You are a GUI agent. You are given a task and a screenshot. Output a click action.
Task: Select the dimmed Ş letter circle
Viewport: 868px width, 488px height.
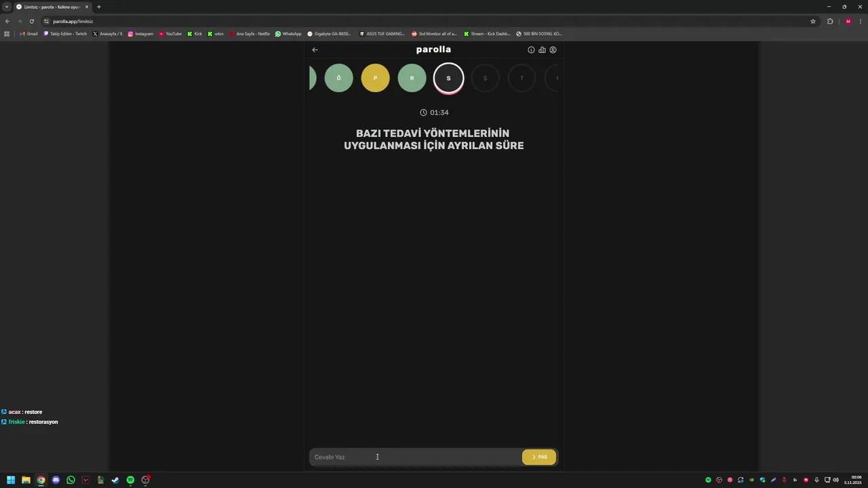coord(485,78)
